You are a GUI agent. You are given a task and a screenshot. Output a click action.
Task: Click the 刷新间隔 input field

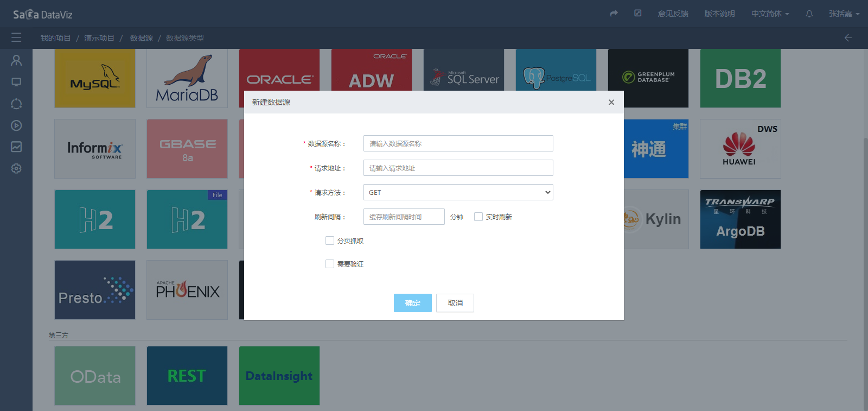[404, 217]
